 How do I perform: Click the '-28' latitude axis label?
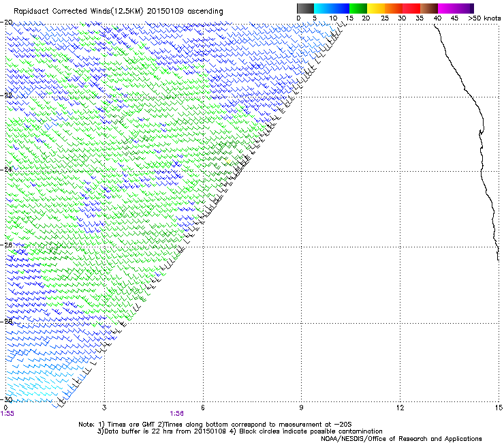6,321
